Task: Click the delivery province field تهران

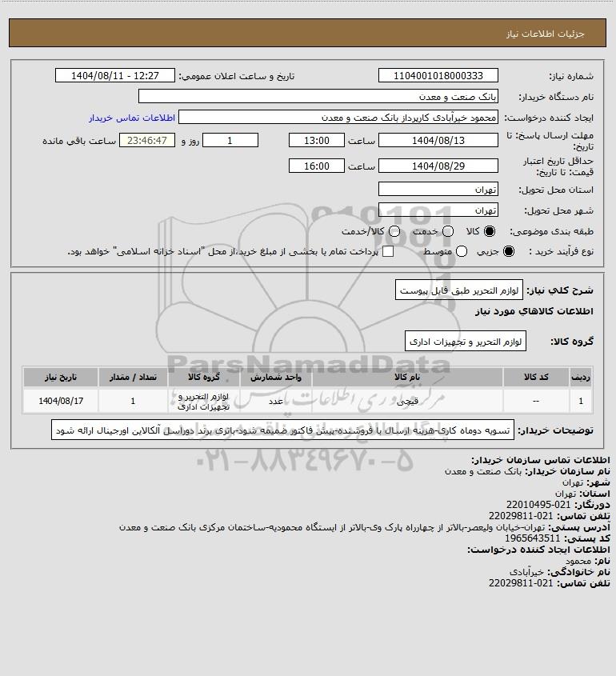Action: (438, 190)
